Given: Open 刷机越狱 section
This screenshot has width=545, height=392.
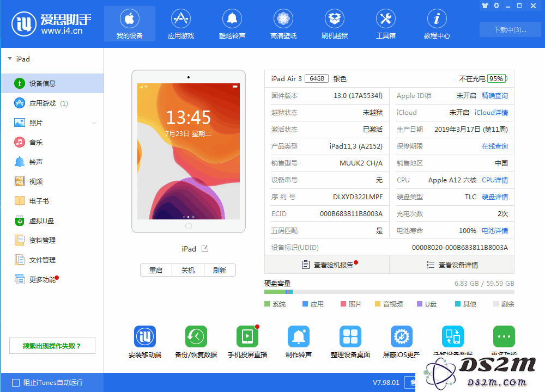Looking at the screenshot, I should [x=335, y=23].
